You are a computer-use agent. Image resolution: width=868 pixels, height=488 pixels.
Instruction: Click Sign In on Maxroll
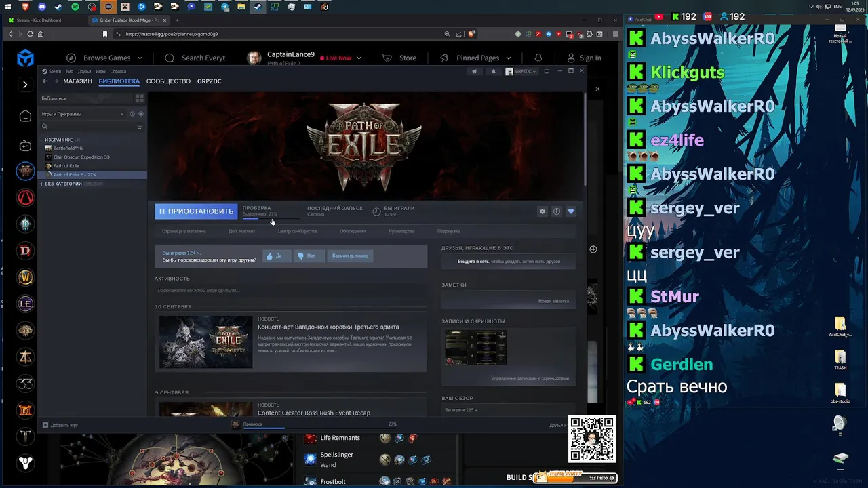click(584, 58)
